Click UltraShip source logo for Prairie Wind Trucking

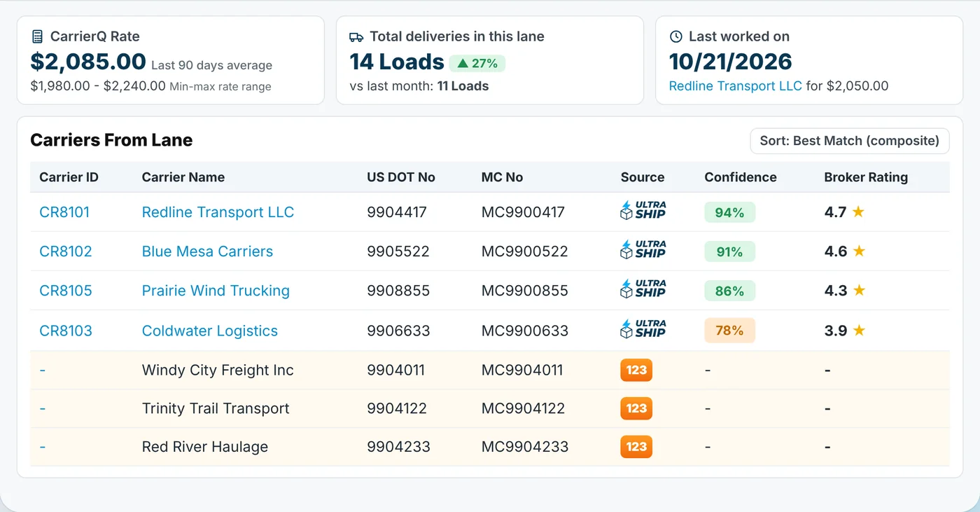click(x=643, y=290)
